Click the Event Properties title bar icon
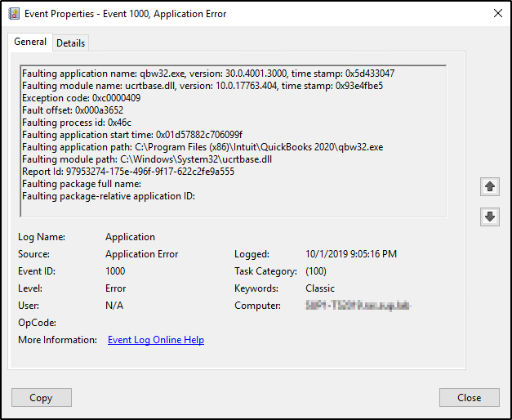 [14, 14]
